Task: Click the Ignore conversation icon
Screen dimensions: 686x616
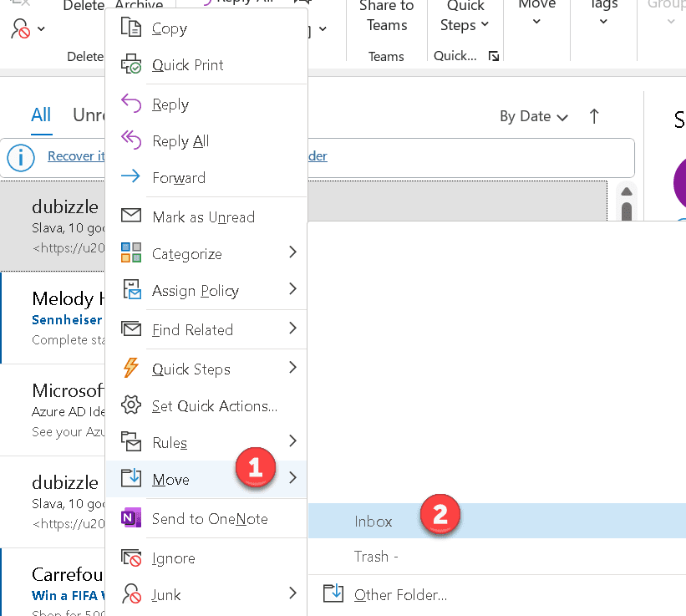Action: (131, 557)
